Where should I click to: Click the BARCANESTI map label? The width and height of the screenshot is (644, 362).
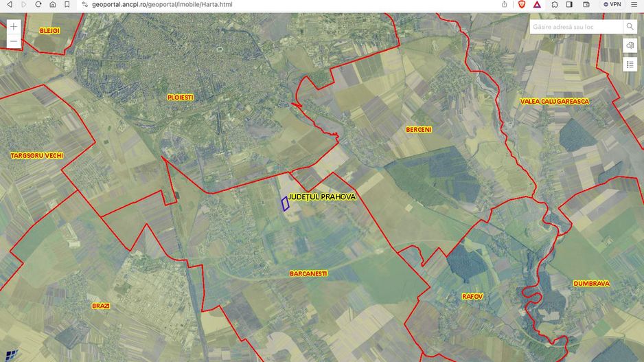click(308, 273)
